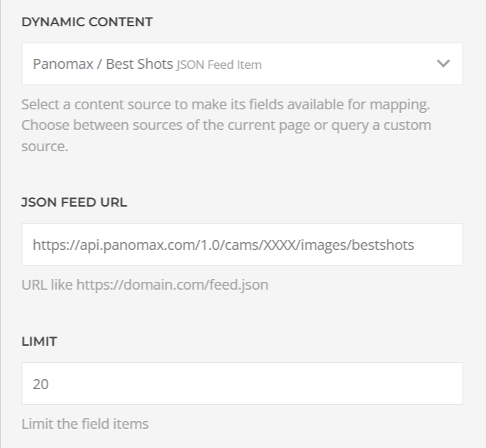486x448 pixels.
Task: Click the DYNAMIC CONTENT section heading
Action: (x=87, y=22)
